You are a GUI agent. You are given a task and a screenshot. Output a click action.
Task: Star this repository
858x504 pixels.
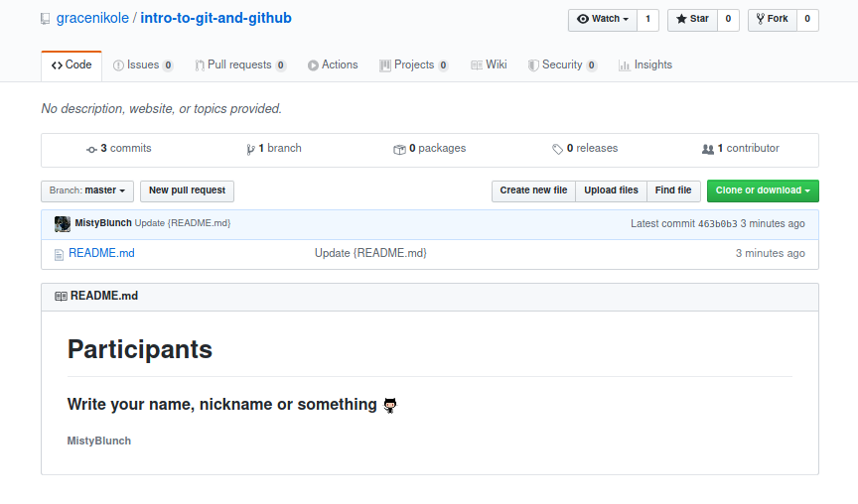[x=692, y=19]
